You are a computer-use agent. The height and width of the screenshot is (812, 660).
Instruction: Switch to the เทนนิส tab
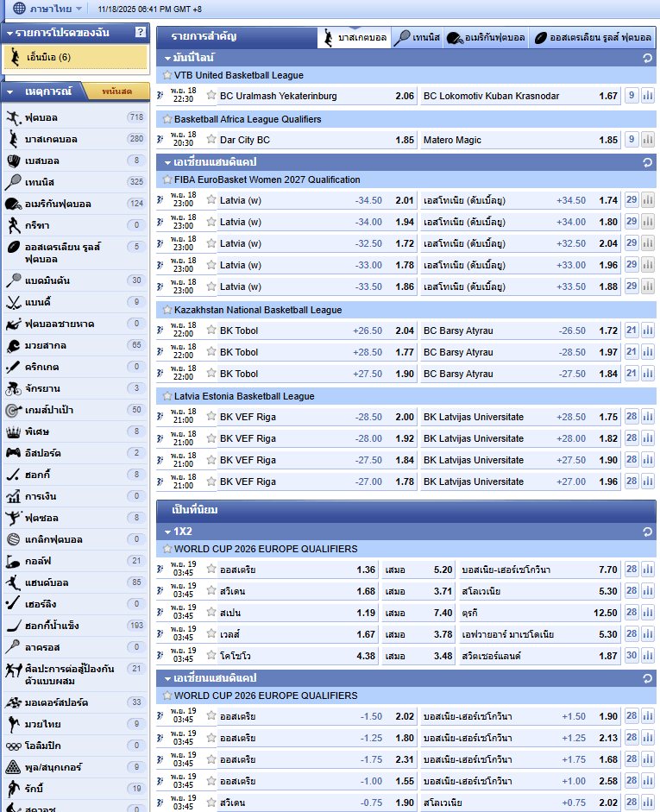[x=418, y=38]
